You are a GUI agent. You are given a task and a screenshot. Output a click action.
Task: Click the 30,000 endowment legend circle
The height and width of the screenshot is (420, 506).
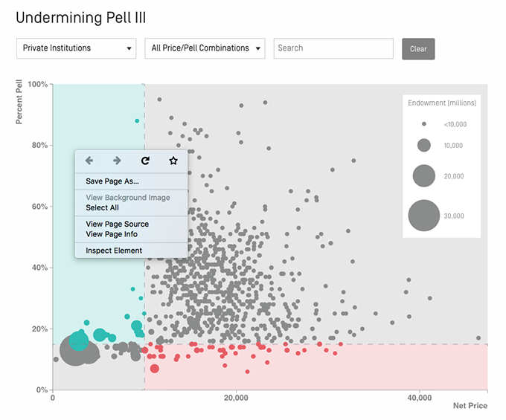423,216
